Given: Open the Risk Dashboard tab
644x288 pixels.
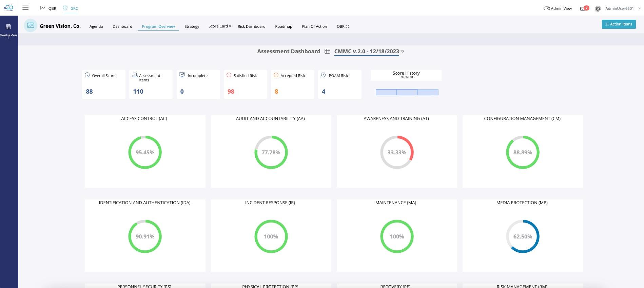Looking at the screenshot, I should 252,26.
